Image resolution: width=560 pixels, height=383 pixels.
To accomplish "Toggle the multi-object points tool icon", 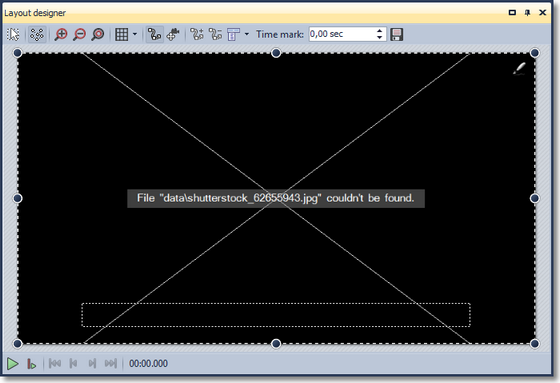I will coord(37,34).
